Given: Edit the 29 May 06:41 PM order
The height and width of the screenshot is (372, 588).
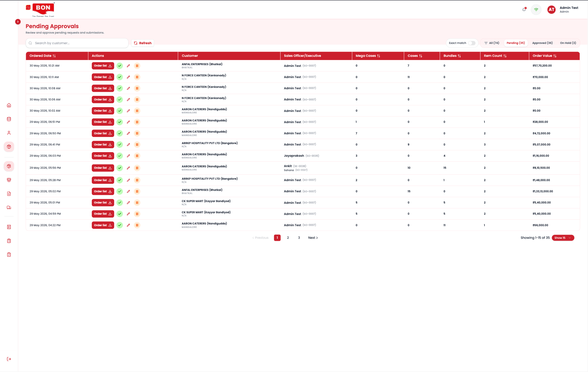Looking at the screenshot, I should [x=128, y=145].
